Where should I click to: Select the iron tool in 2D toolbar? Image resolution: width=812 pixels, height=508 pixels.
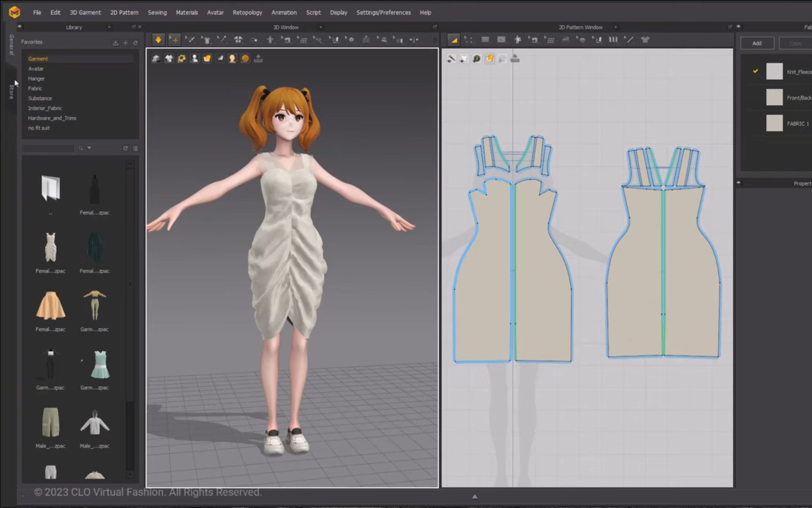[x=565, y=40]
